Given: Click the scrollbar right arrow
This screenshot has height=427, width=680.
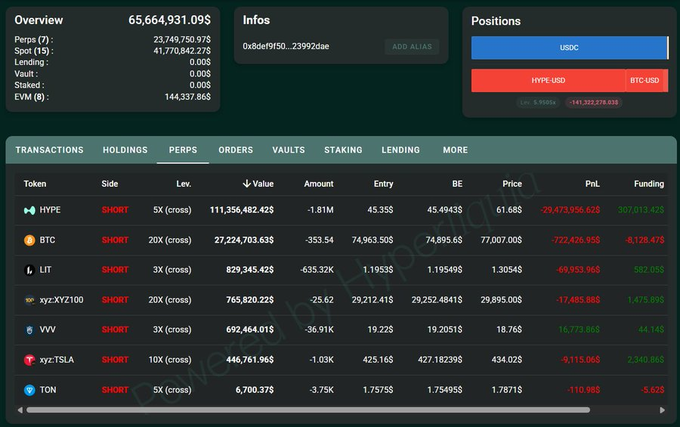Looking at the screenshot, I should 662,410.
